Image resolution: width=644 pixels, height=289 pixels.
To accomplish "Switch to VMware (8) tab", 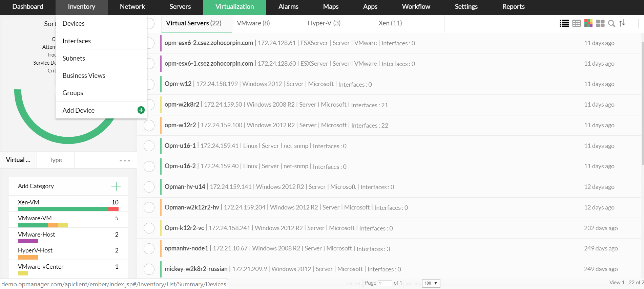I will click(267, 23).
